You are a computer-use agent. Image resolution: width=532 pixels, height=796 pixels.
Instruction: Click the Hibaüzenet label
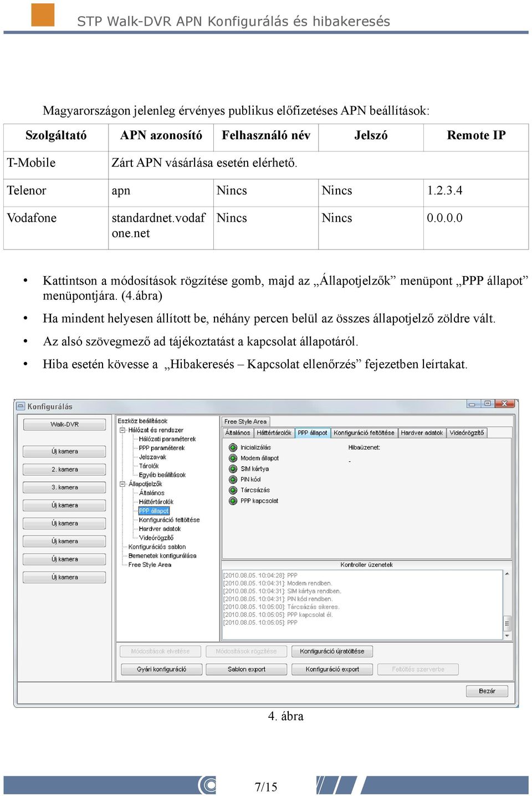[364, 447]
